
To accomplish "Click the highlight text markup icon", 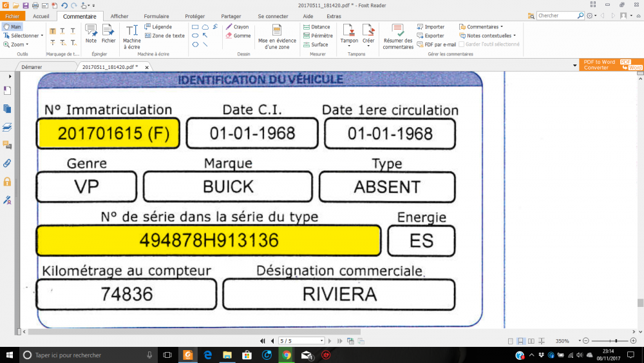I will pos(53,31).
